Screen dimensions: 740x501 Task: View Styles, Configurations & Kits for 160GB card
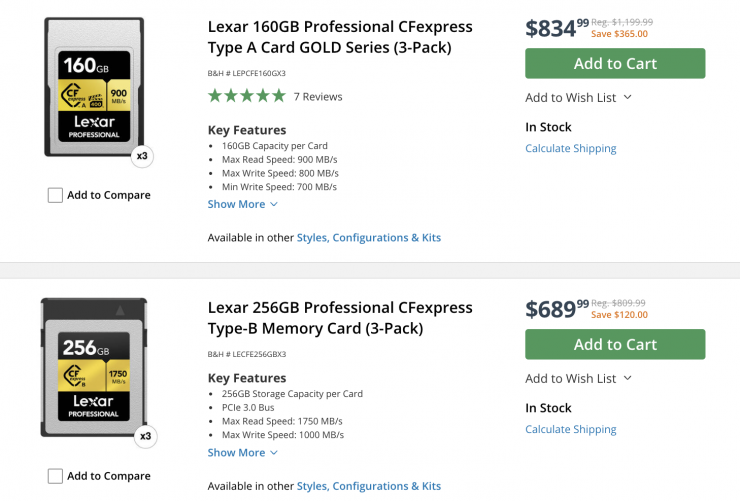coord(368,238)
